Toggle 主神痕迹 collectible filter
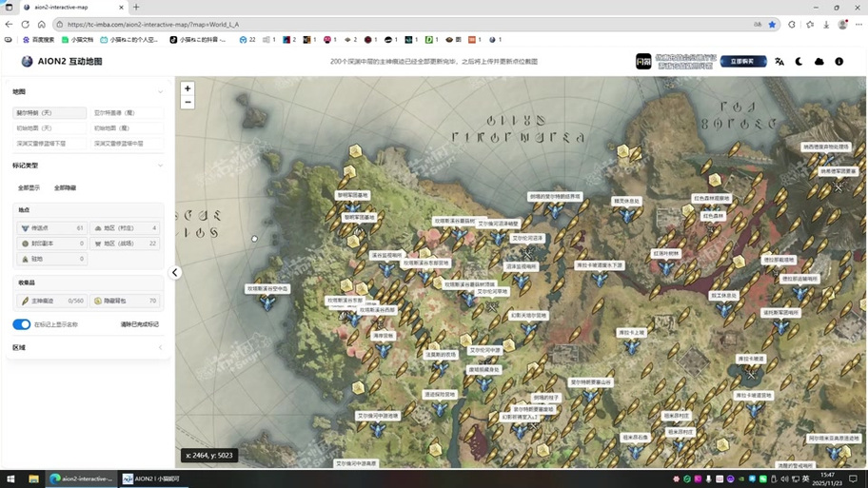 pos(51,301)
